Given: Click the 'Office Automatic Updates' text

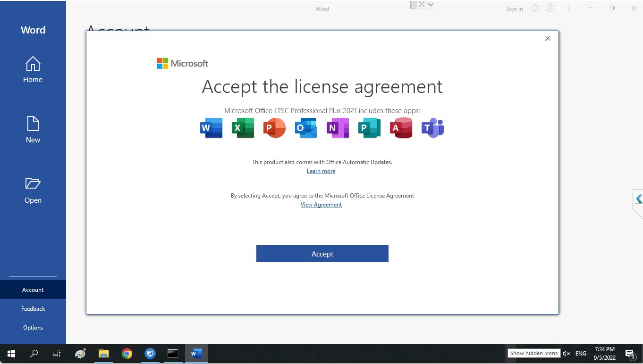Looking at the screenshot, I should [x=358, y=162].
